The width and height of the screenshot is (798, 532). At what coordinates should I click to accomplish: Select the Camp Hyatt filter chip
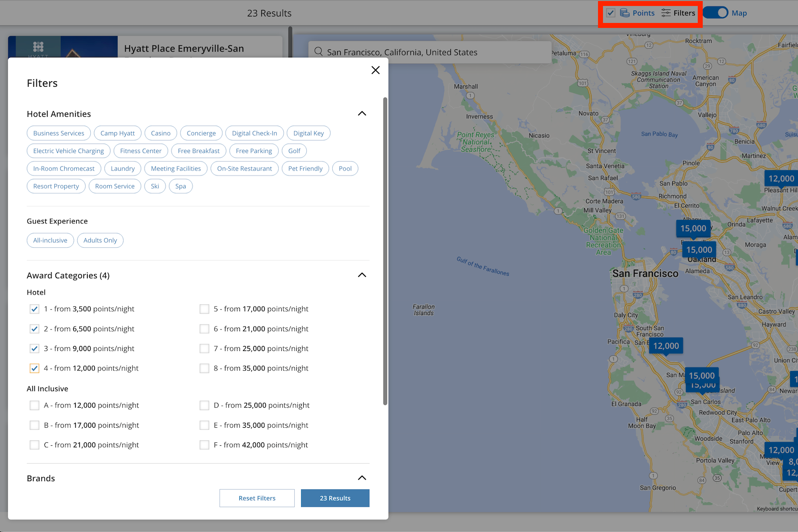117,133
